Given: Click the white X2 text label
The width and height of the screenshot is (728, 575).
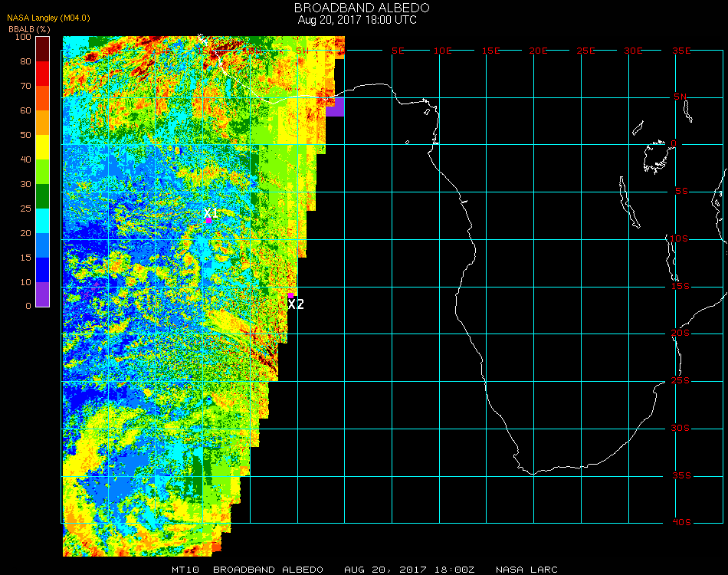Looking at the screenshot, I should pos(296,304).
